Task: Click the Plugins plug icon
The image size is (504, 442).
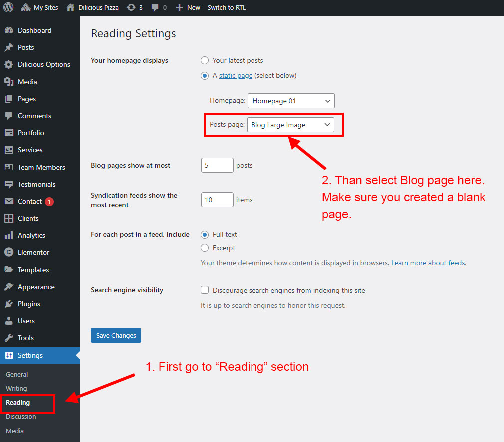Action: coord(9,304)
